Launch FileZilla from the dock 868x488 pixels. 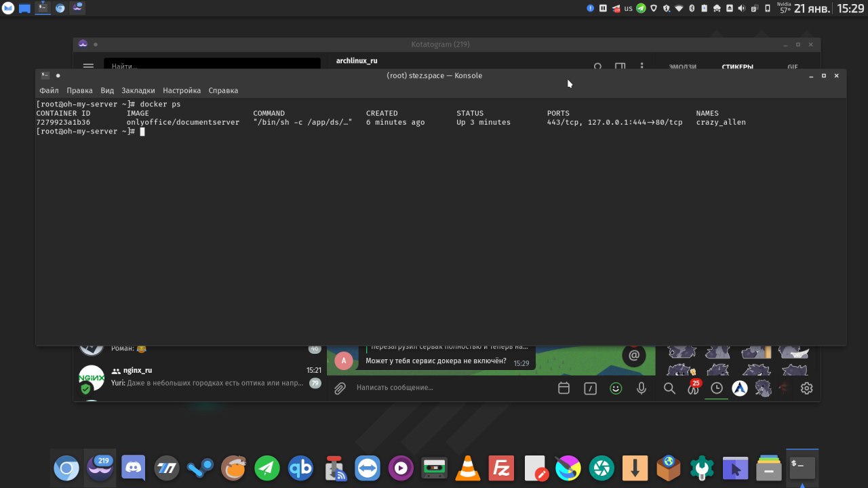pos(501,468)
